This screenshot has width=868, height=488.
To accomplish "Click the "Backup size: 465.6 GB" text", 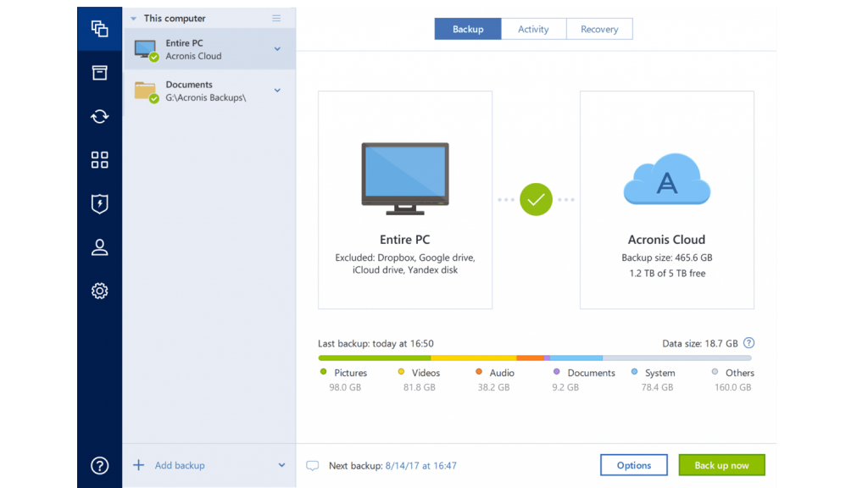I will tap(667, 258).
